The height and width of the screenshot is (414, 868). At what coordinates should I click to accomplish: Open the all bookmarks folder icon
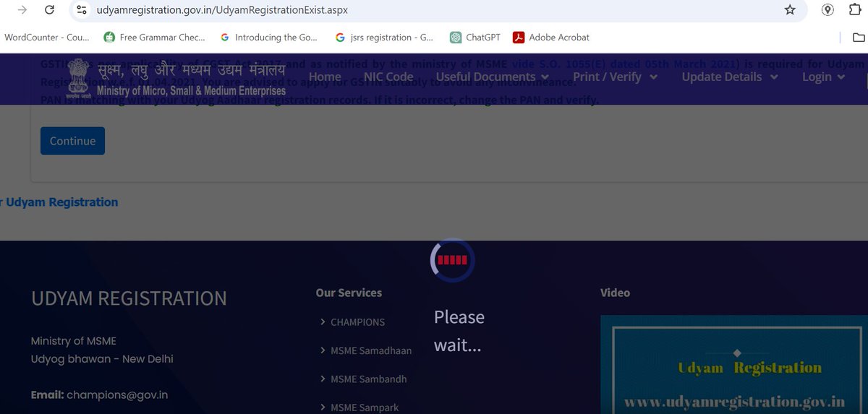click(x=859, y=38)
